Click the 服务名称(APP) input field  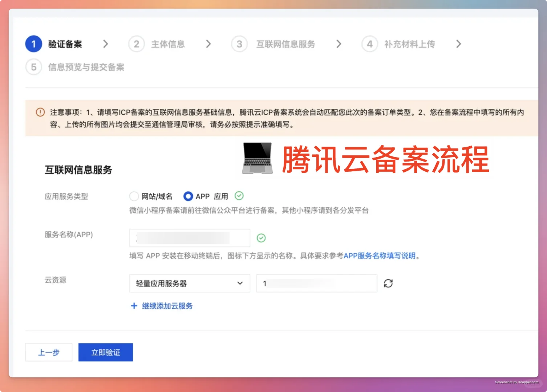[x=189, y=238]
